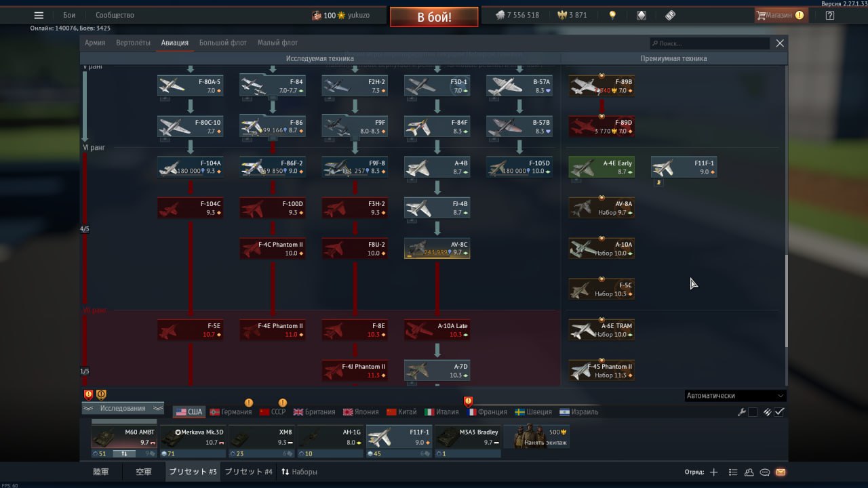This screenshot has width=868, height=488.
Task: Toggle the checked box at far right
Action: [780, 412]
